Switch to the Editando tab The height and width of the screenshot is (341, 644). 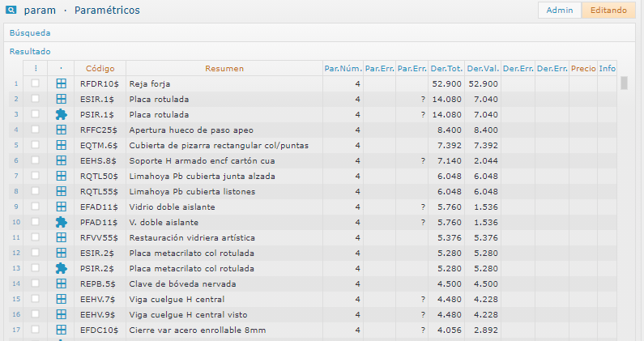pos(608,11)
